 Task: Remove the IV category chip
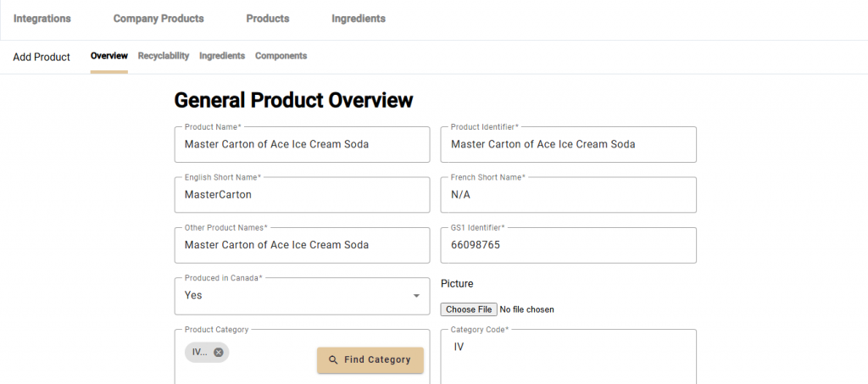[219, 353]
